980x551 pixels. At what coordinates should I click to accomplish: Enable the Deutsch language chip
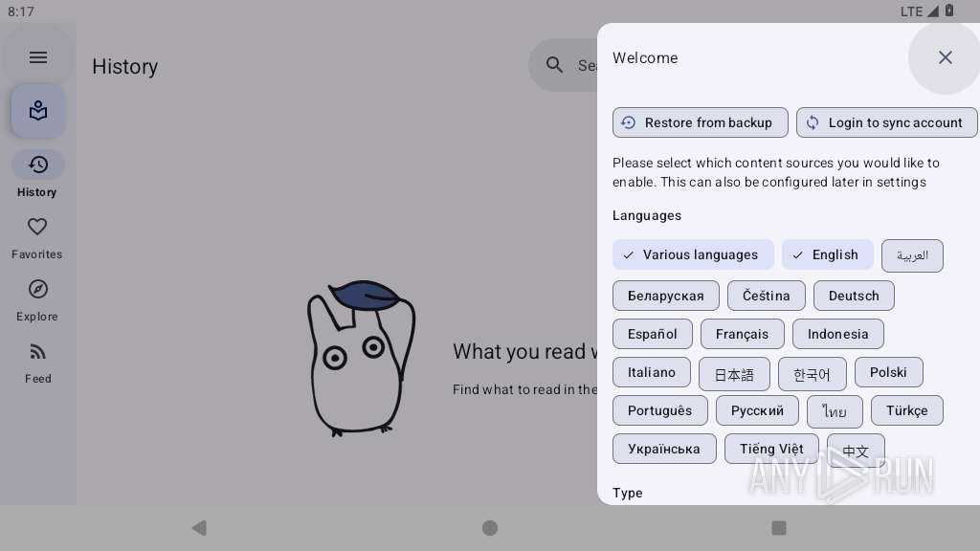tap(854, 296)
